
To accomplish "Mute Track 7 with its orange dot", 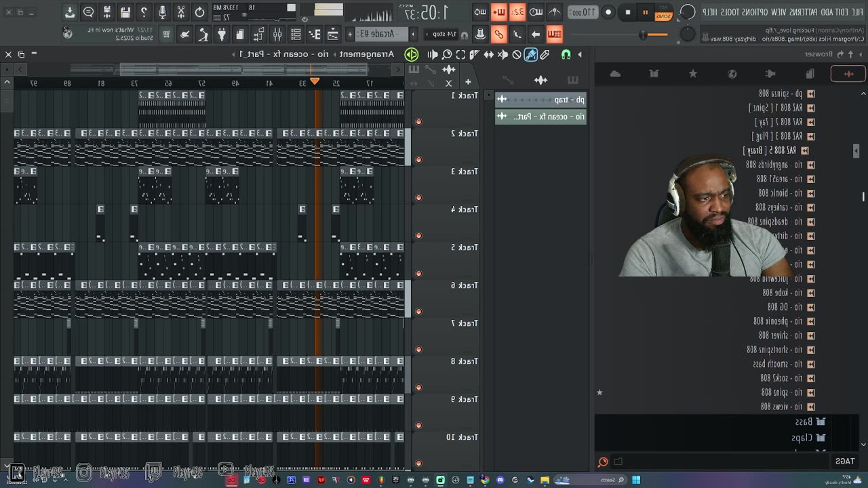I will 418,350.
